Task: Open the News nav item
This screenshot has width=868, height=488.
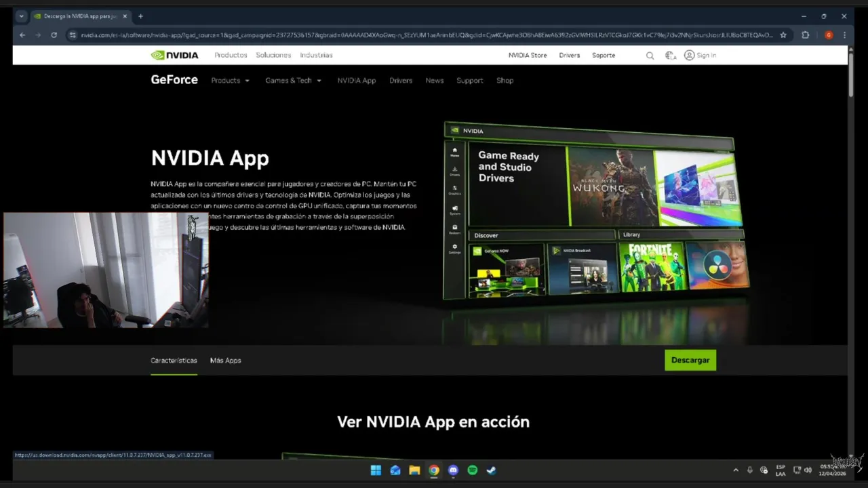Action: point(435,81)
